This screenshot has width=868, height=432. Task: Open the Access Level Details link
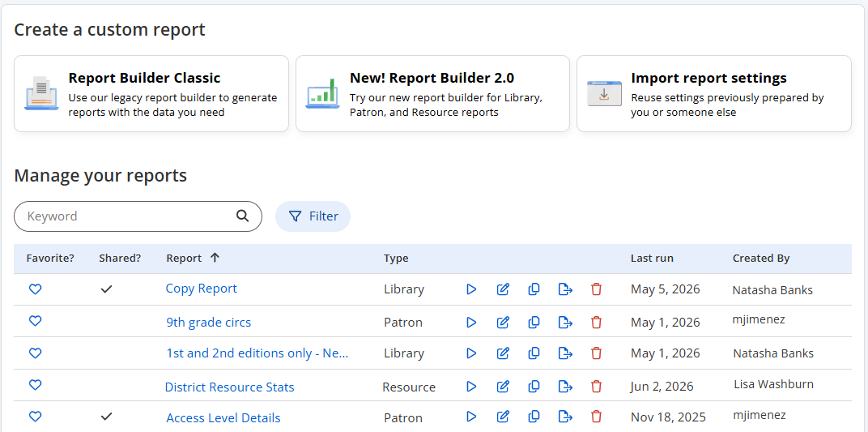click(x=223, y=418)
